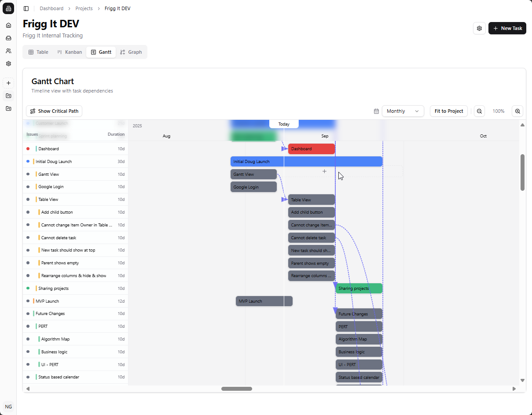Click the Today marker label
Viewport: 532px width, 415px height.
point(284,124)
